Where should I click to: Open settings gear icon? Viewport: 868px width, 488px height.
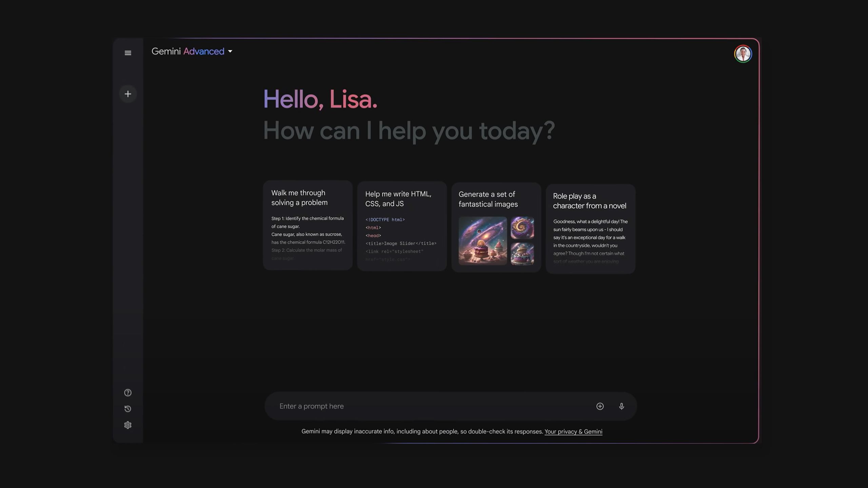click(x=127, y=425)
